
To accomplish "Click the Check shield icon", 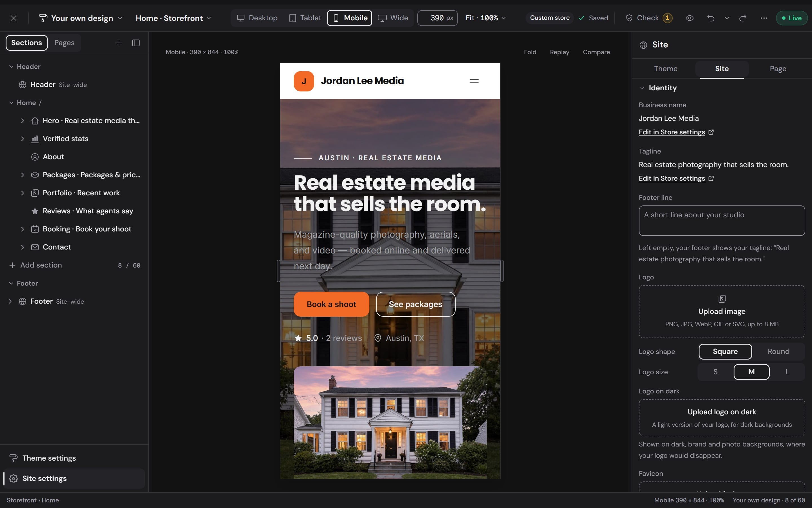I will click(x=629, y=18).
